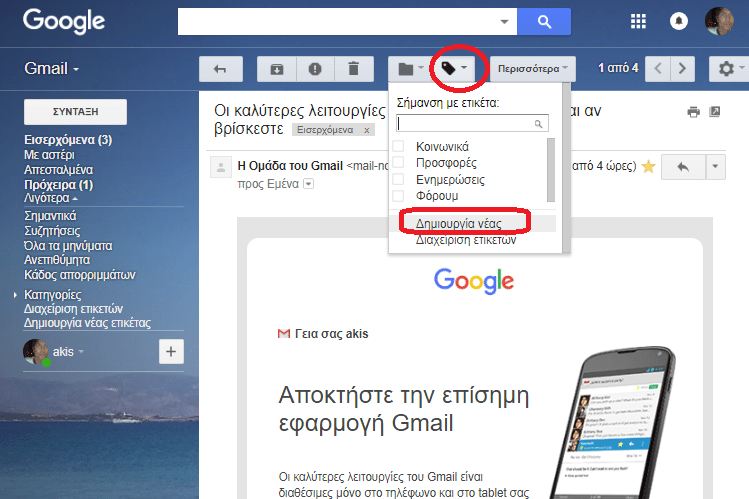This screenshot has width=749, height=499.
Task: Click sidebar Διαχείριση ετικετών link
Action: click(73, 309)
